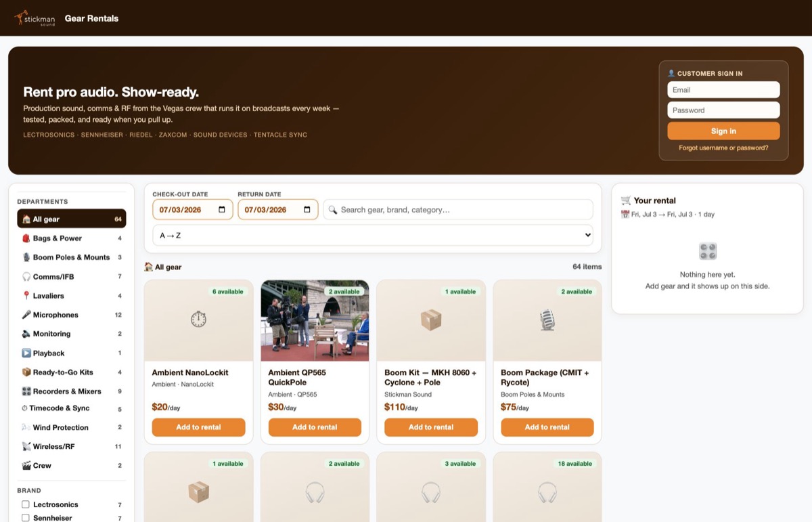Image resolution: width=812 pixels, height=522 pixels.
Task: Click the shopping cart icon beside Your rental
Action: tap(626, 200)
